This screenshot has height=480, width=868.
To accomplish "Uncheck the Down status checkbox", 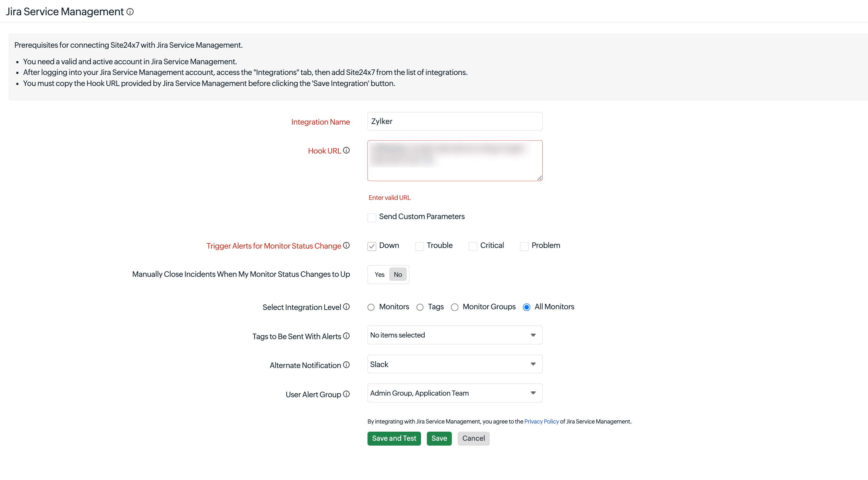I will pyautogui.click(x=372, y=246).
